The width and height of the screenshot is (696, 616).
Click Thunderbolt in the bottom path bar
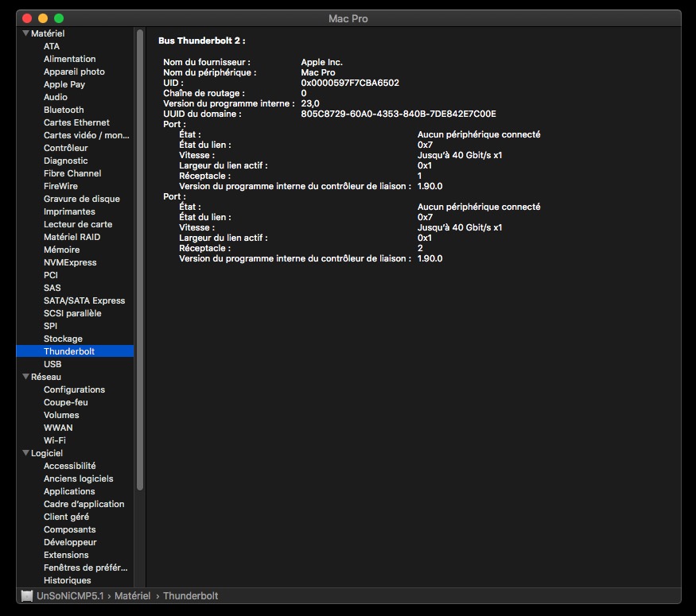click(x=190, y=595)
